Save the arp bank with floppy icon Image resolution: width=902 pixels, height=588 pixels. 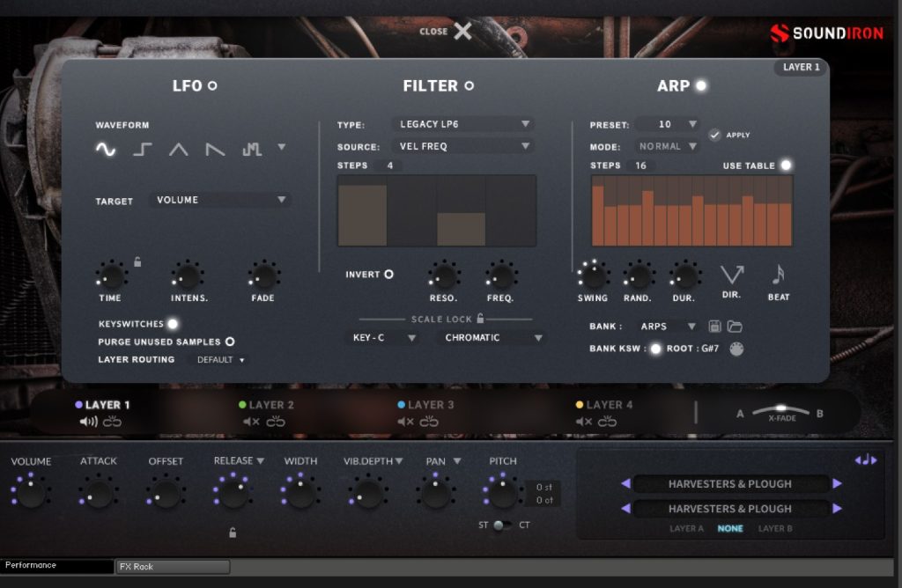point(715,327)
